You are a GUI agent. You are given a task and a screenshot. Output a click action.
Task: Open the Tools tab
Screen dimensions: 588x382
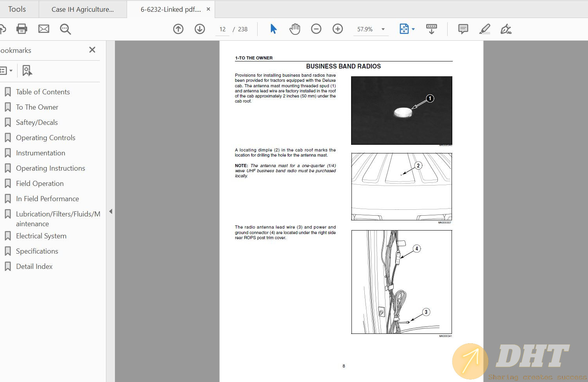[17, 9]
